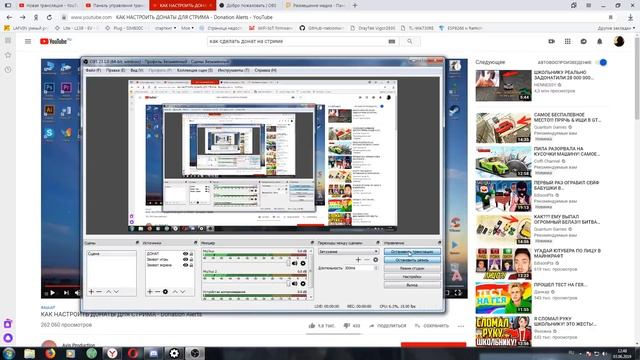
Task: Click the YouTube search input field
Action: point(296,41)
